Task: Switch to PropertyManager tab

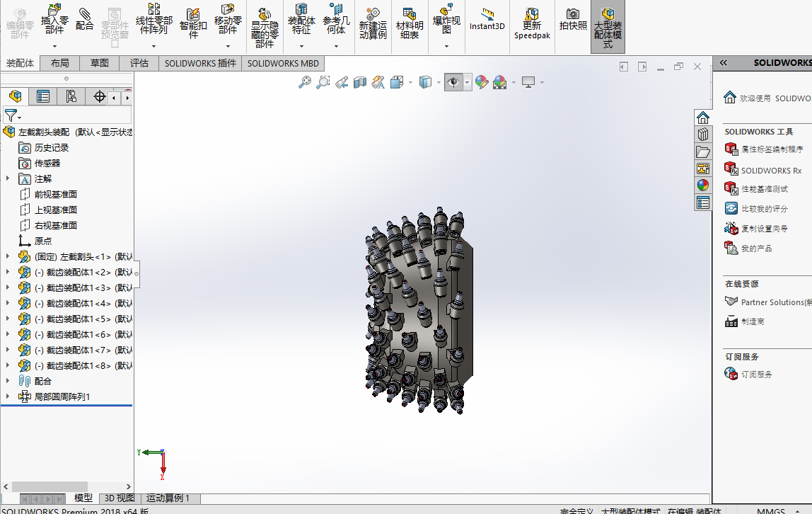Action: 43,96
